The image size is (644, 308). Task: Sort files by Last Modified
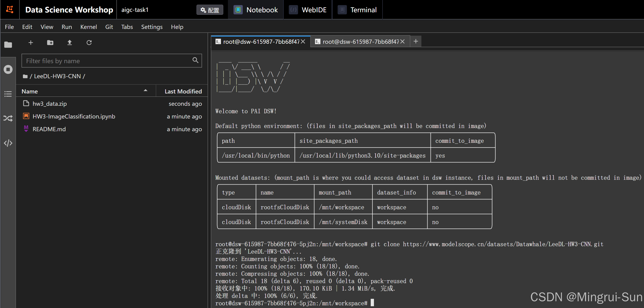(x=183, y=91)
